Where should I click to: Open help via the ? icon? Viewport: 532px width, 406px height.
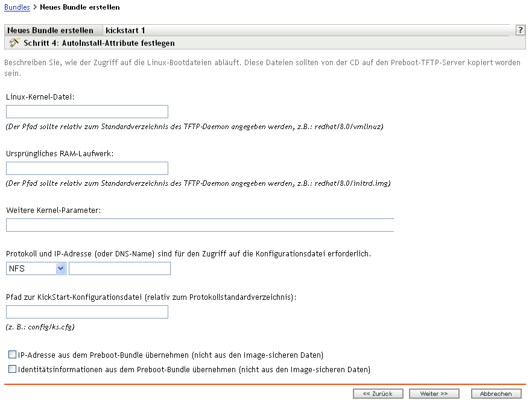tap(520, 30)
